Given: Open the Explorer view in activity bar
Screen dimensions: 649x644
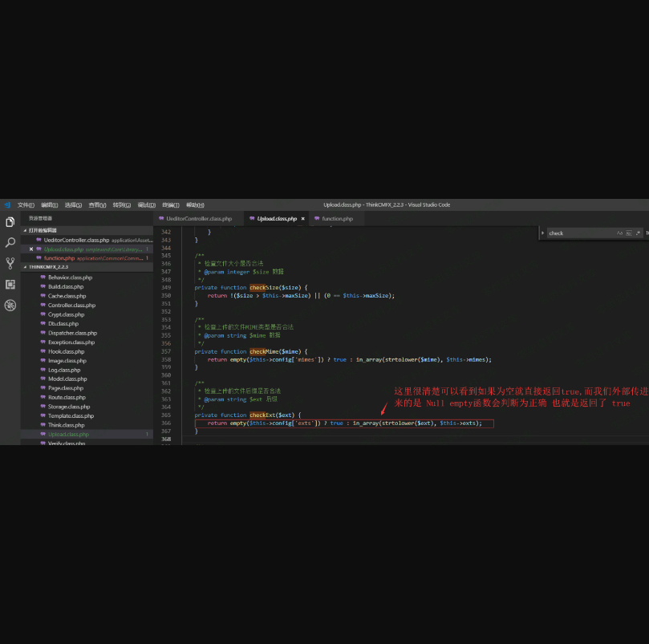Looking at the screenshot, I should point(10,222).
